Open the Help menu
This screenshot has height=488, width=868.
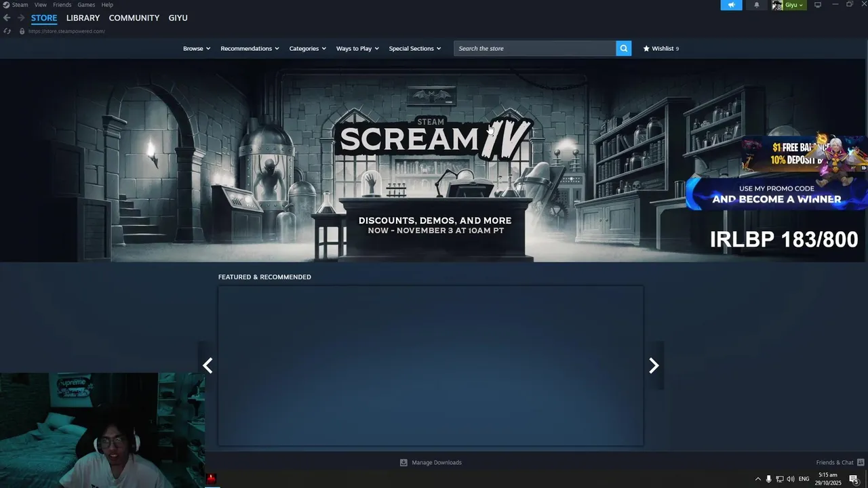[x=107, y=5]
